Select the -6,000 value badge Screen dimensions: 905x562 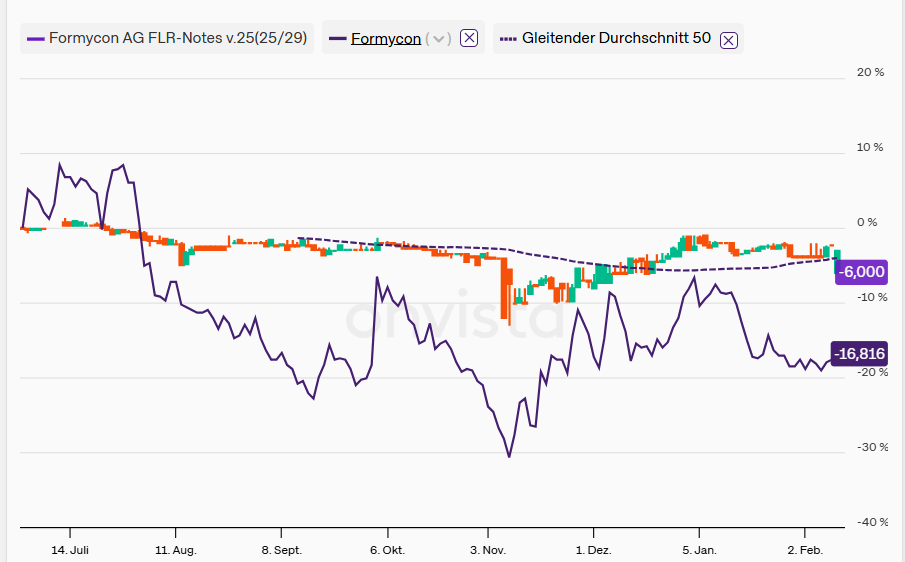tap(860, 272)
